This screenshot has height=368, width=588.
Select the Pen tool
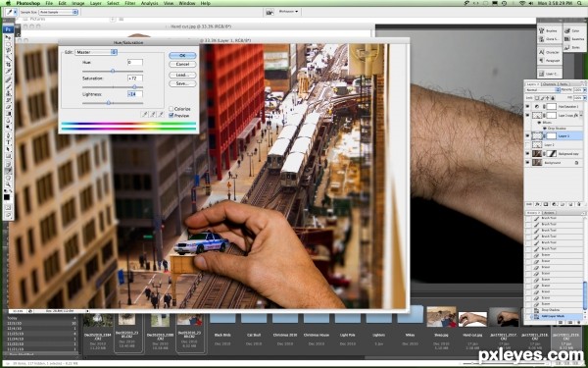coord(8,135)
